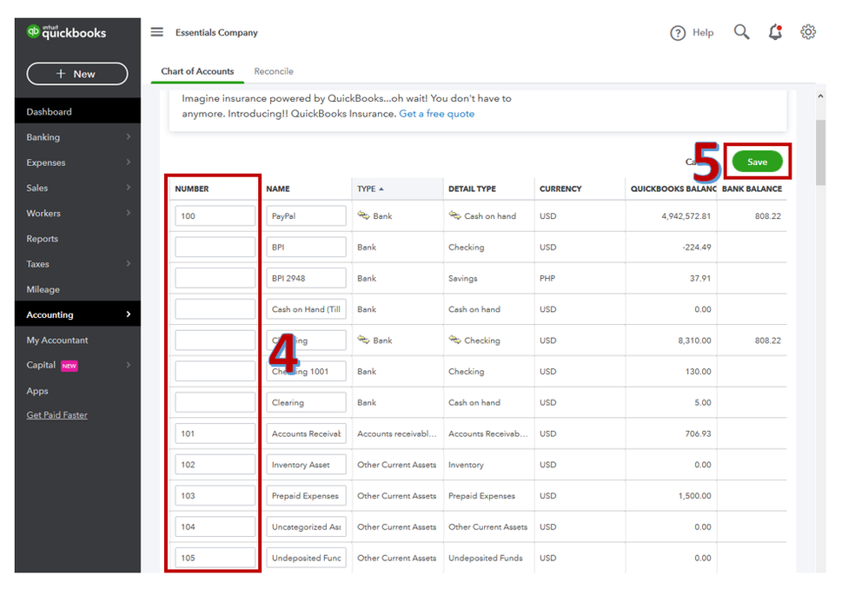
Task: Click the bank feed icon beside Cash on hand for PayPal
Action: pos(455,215)
